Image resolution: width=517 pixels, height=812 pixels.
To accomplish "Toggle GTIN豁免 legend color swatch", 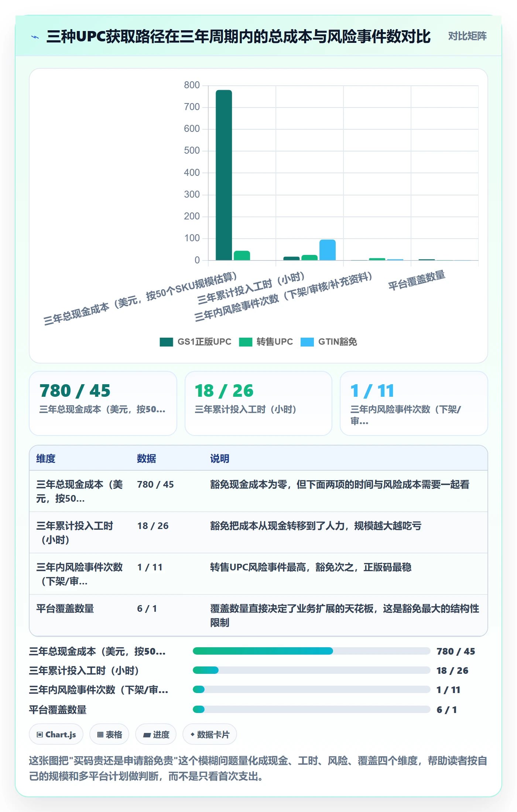I will (307, 342).
